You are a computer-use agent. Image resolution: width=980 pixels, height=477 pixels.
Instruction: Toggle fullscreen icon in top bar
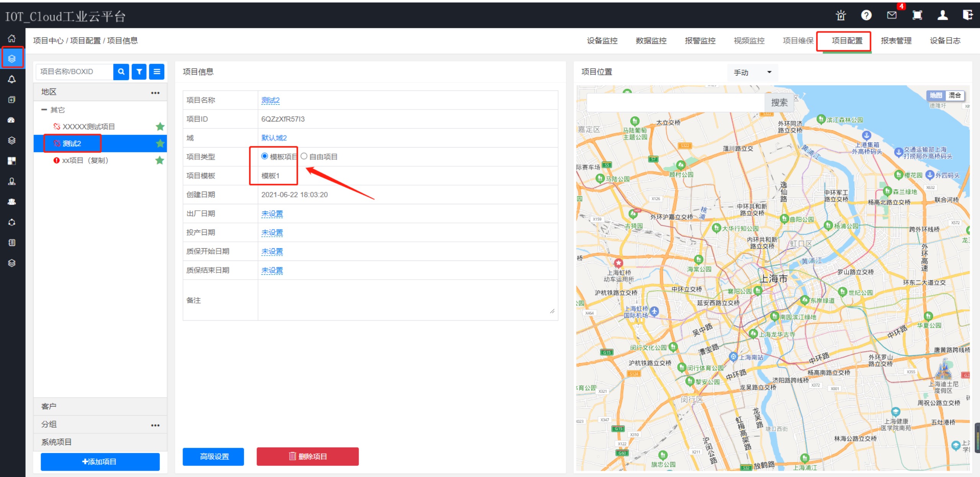coord(917,15)
